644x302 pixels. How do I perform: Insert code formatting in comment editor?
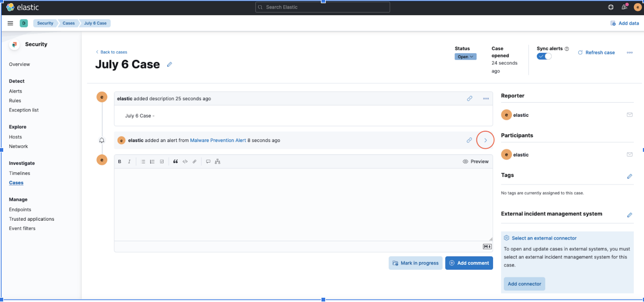pos(185,161)
